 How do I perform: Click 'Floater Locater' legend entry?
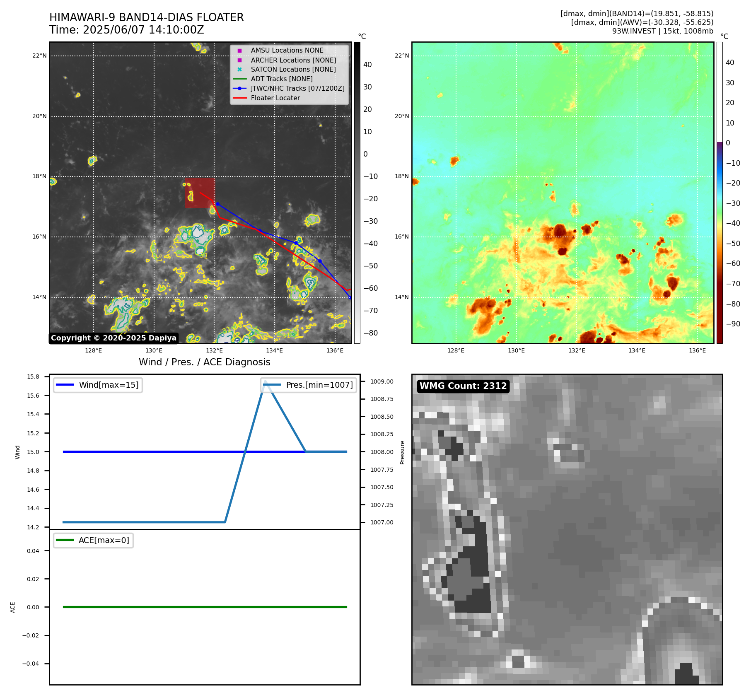(x=275, y=98)
